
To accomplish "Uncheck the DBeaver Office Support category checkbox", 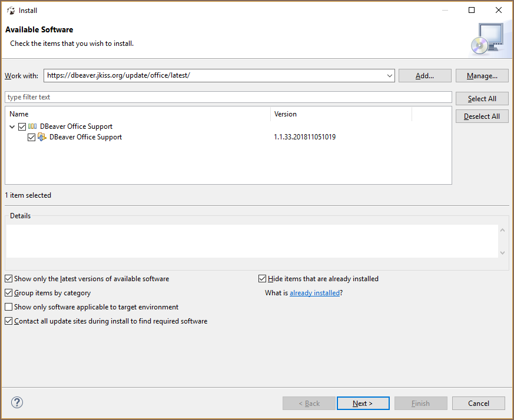I will pyautogui.click(x=22, y=126).
